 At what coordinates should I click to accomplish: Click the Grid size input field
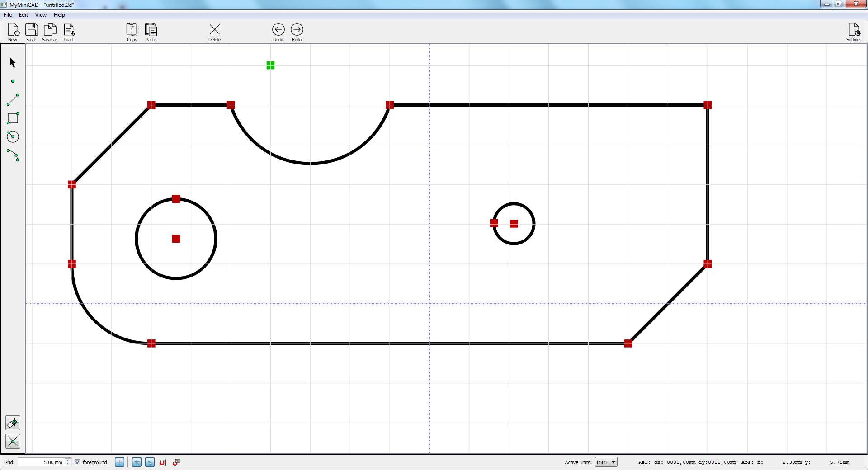pyautogui.click(x=41, y=462)
